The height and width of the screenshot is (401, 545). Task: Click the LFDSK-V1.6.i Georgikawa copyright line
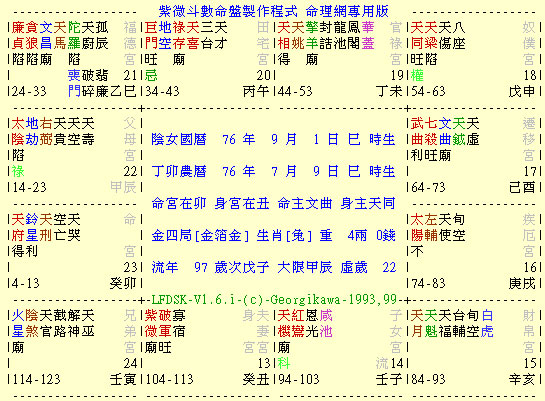(274, 299)
